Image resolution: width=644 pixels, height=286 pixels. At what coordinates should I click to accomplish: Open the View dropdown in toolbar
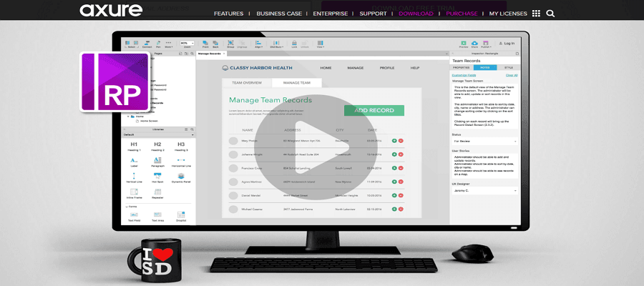(x=321, y=44)
